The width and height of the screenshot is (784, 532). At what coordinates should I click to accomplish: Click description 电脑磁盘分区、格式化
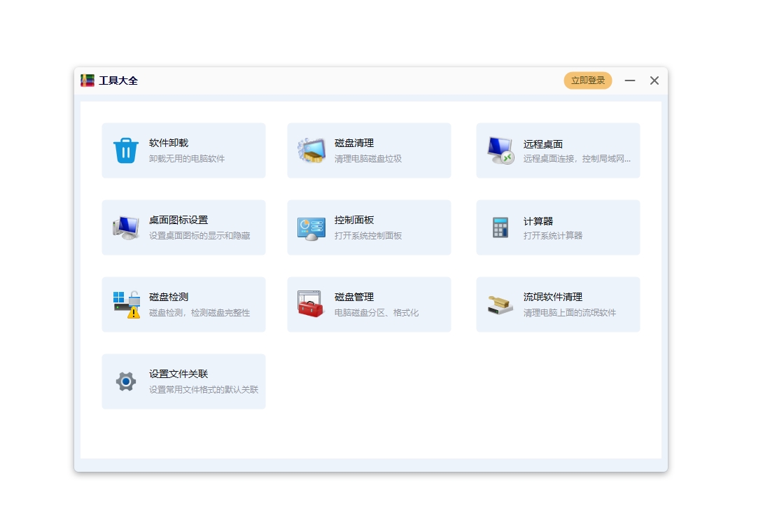click(377, 312)
